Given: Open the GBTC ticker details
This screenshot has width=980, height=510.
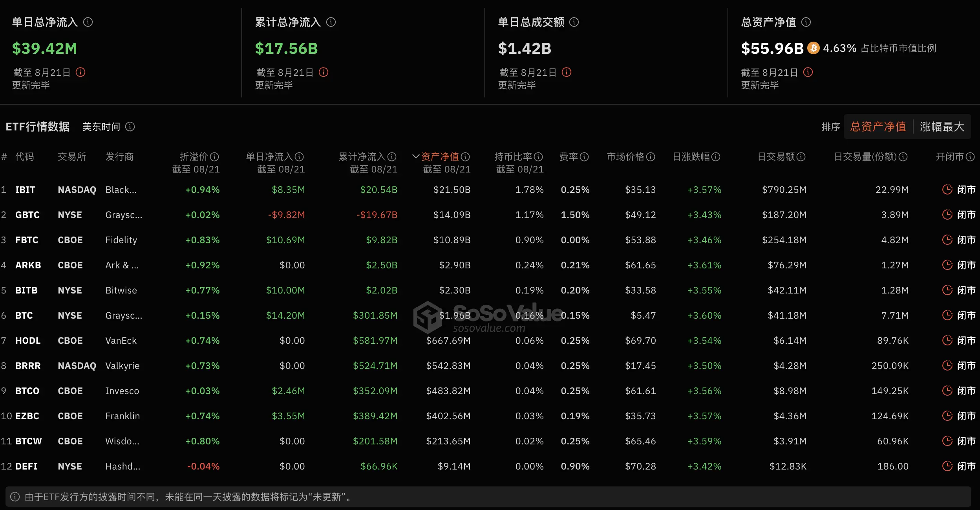Looking at the screenshot, I should 27,215.
